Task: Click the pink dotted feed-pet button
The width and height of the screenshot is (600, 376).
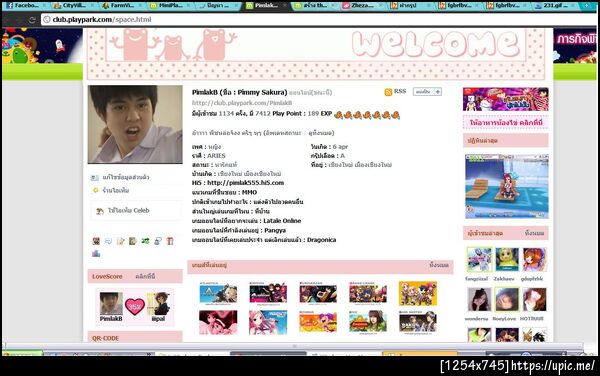Action: 505,123
